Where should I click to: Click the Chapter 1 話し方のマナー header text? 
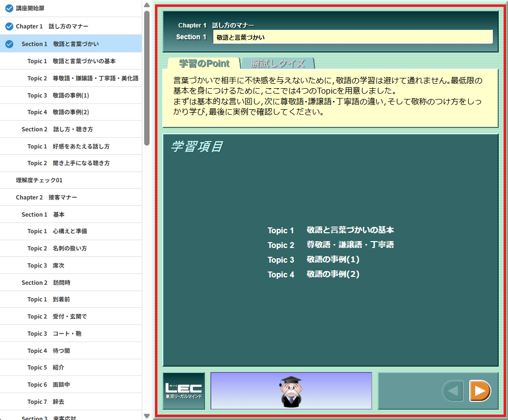pyautogui.click(x=216, y=25)
